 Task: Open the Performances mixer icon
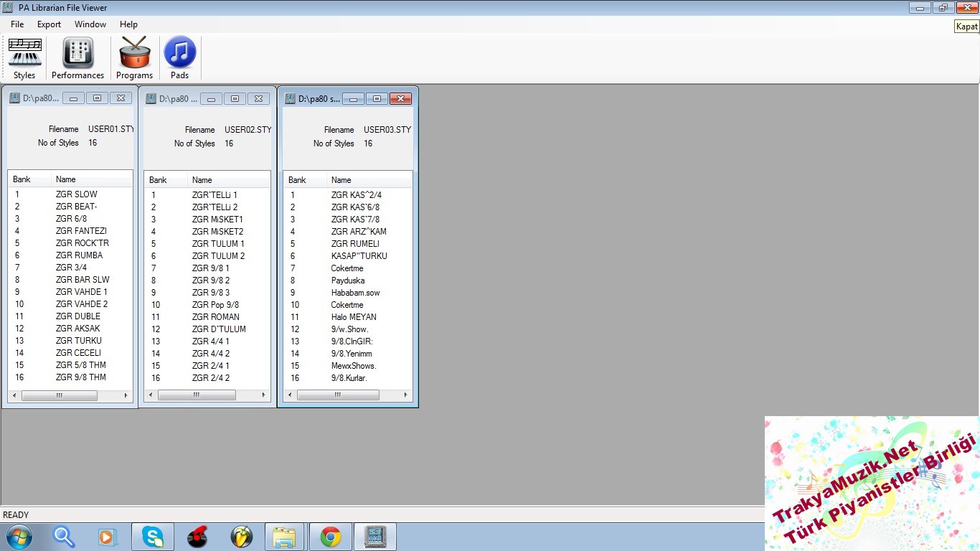pos(77,54)
